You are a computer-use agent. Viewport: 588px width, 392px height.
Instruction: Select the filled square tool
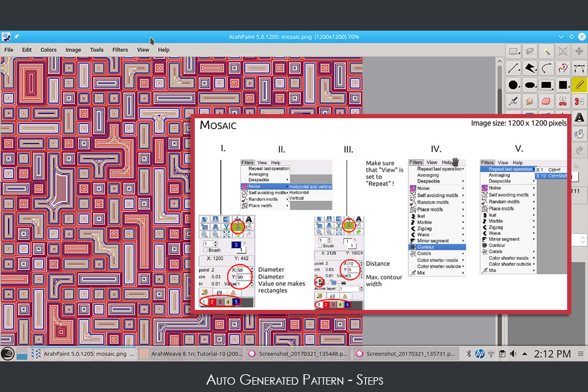click(563, 85)
